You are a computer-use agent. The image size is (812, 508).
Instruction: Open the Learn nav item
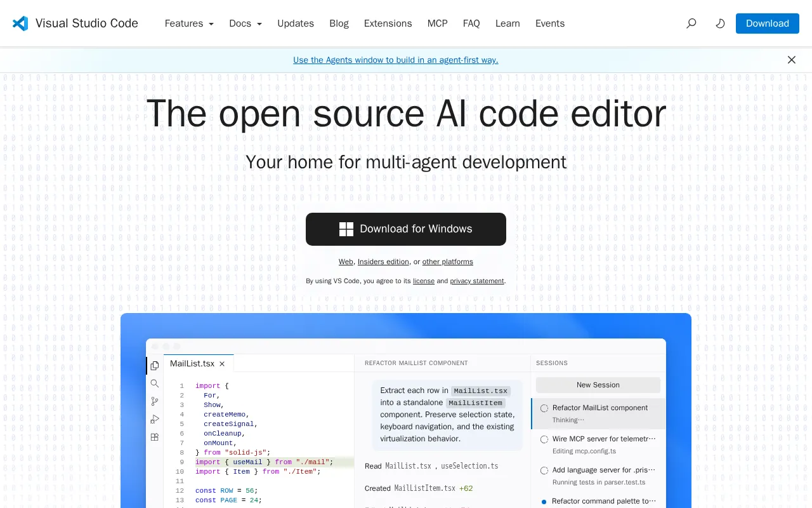tap(507, 23)
